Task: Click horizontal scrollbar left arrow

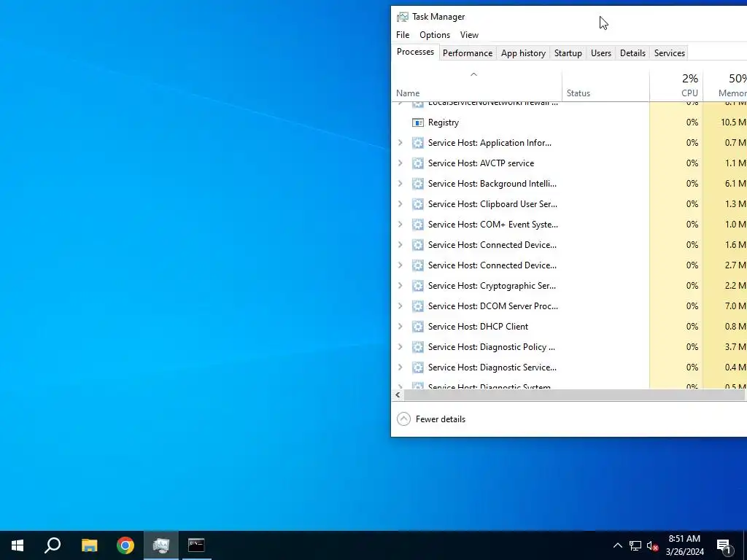Action: click(x=398, y=394)
